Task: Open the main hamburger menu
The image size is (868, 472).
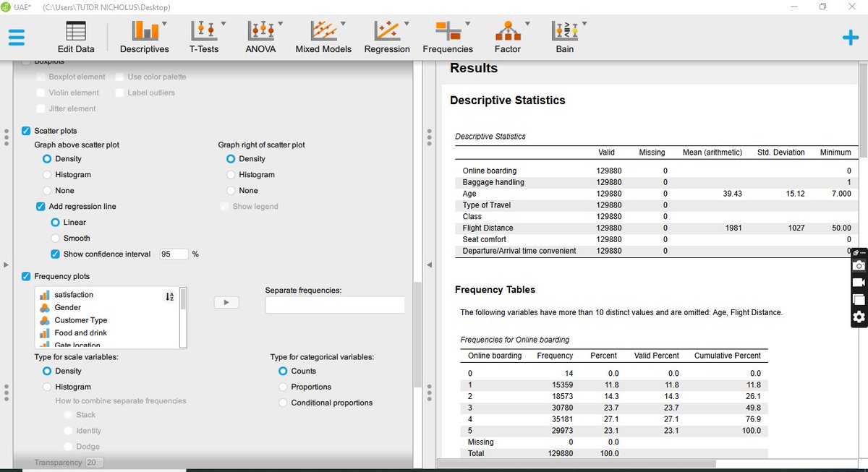Action: (17, 37)
